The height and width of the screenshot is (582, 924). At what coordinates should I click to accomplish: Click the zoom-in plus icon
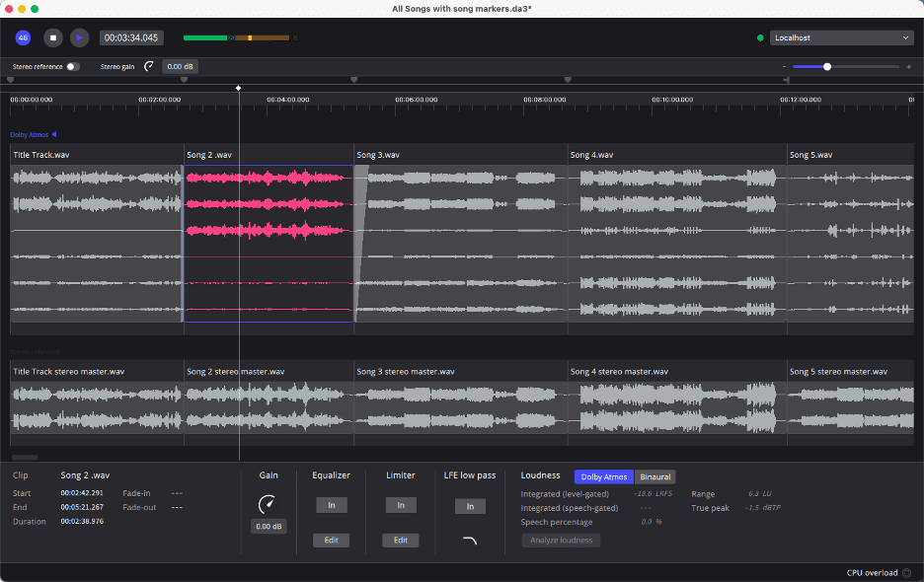point(908,67)
